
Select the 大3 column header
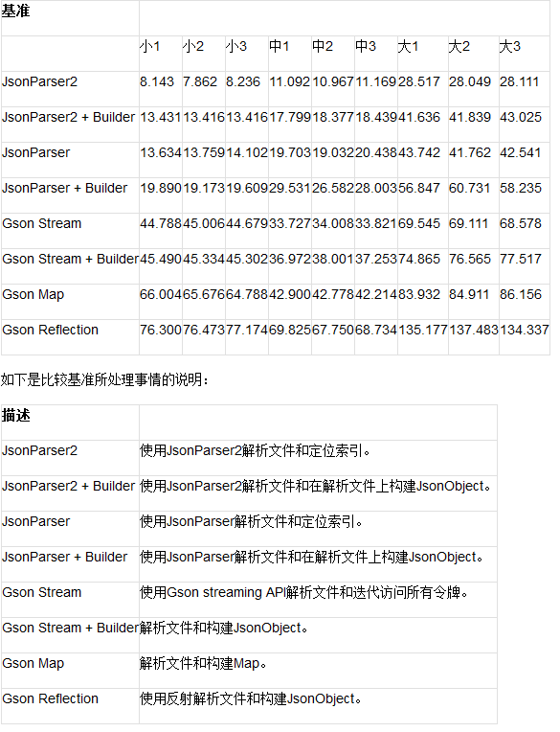(x=510, y=46)
